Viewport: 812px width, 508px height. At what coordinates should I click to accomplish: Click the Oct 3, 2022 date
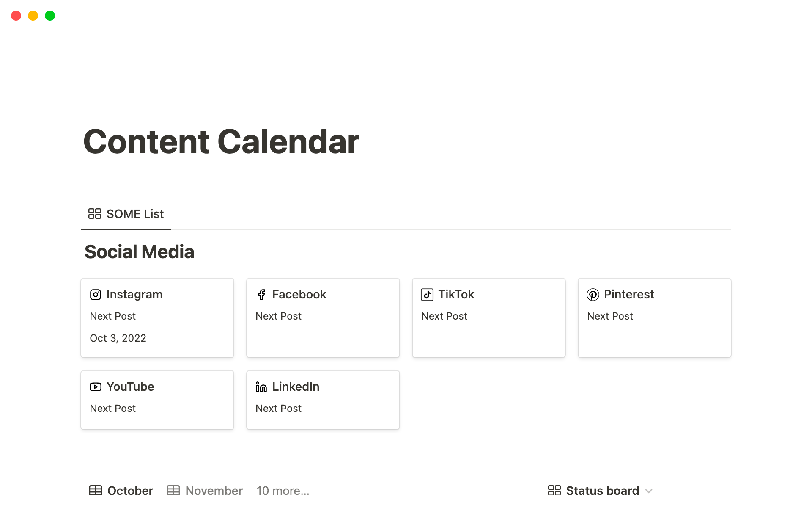pos(118,338)
